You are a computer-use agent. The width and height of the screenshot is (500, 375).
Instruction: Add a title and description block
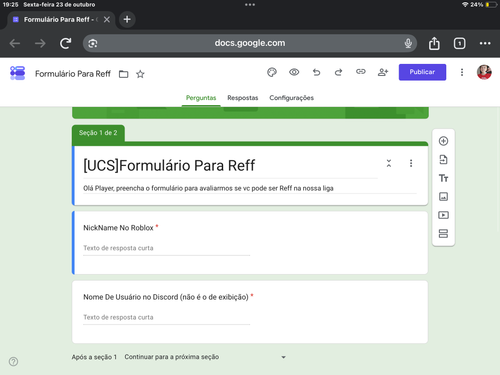click(x=443, y=178)
